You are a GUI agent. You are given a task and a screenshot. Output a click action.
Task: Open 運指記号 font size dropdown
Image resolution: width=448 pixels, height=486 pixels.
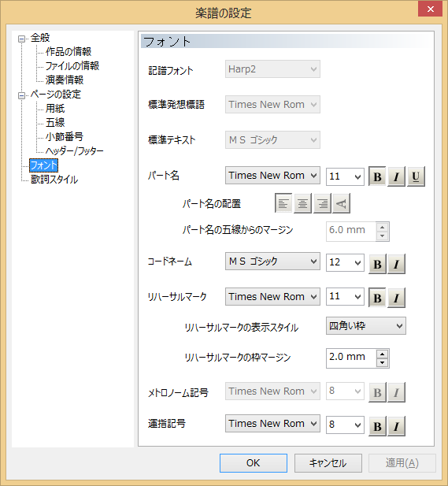345,425
